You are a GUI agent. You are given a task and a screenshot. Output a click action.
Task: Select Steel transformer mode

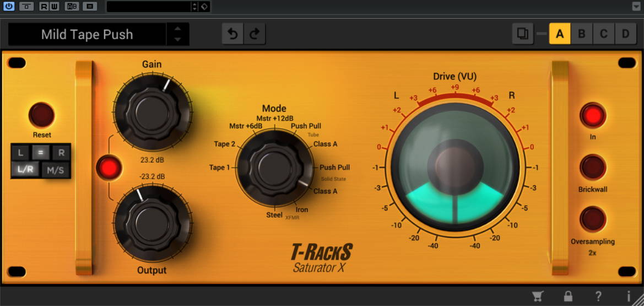pyautogui.click(x=274, y=214)
